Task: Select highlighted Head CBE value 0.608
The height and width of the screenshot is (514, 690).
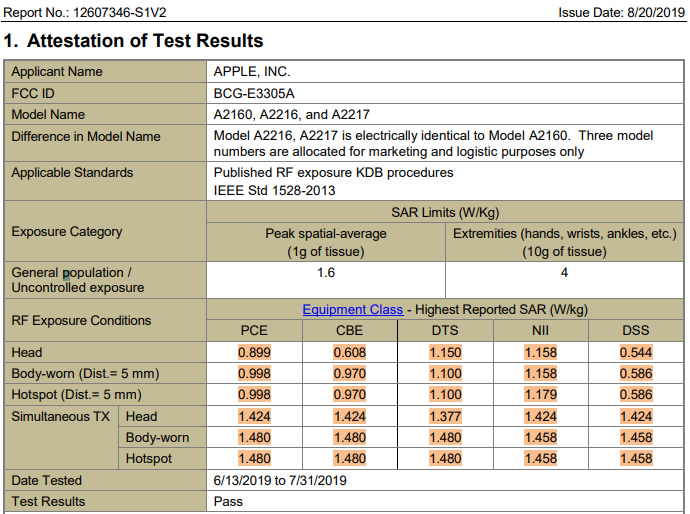Action: [349, 352]
